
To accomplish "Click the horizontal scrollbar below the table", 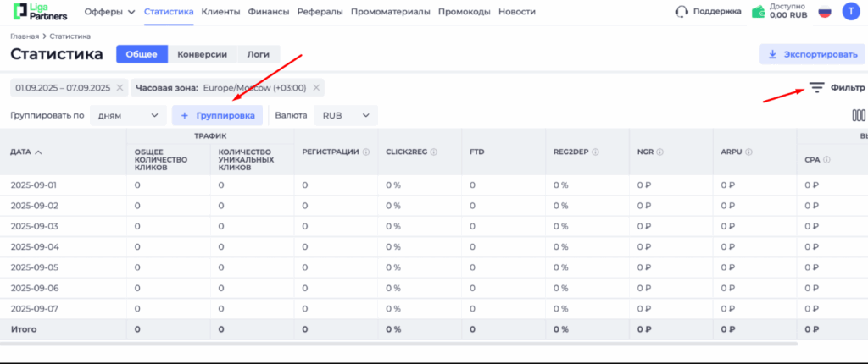I will [x=398, y=344].
